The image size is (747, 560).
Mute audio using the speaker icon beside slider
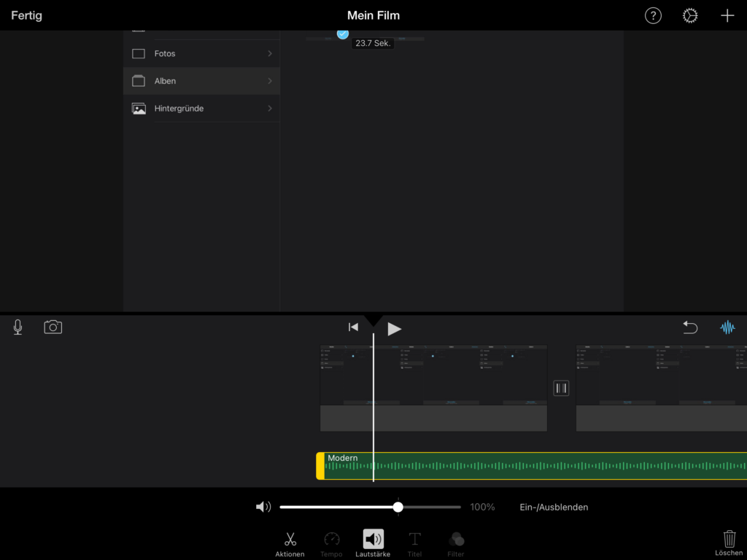[263, 507]
